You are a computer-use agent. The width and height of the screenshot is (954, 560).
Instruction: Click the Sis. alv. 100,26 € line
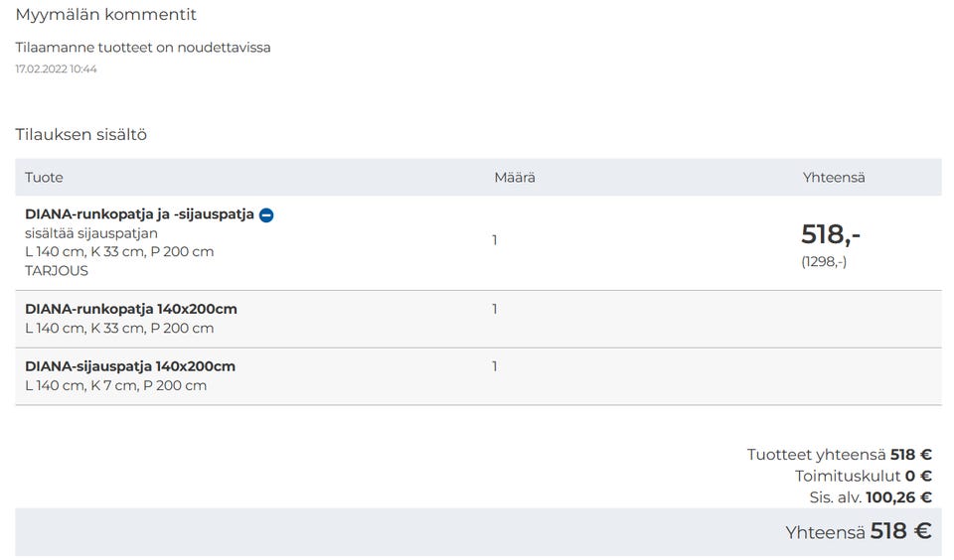pos(871,497)
